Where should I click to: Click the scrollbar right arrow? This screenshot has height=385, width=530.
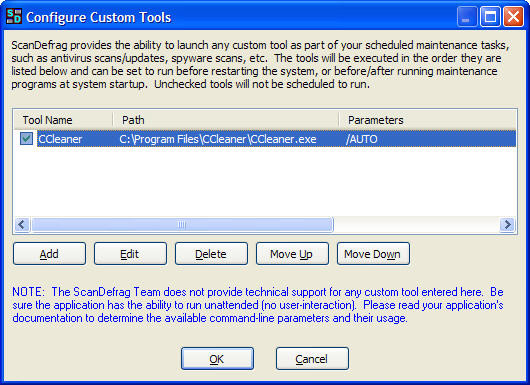[507, 224]
